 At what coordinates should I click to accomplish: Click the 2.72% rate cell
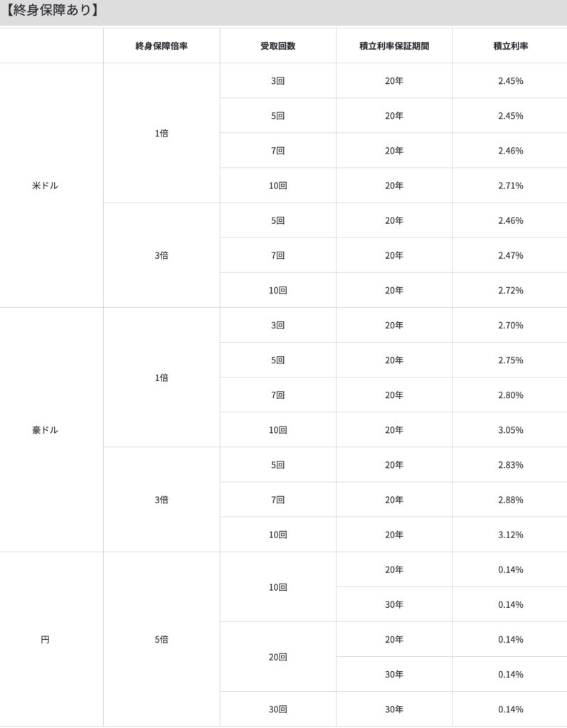(511, 290)
